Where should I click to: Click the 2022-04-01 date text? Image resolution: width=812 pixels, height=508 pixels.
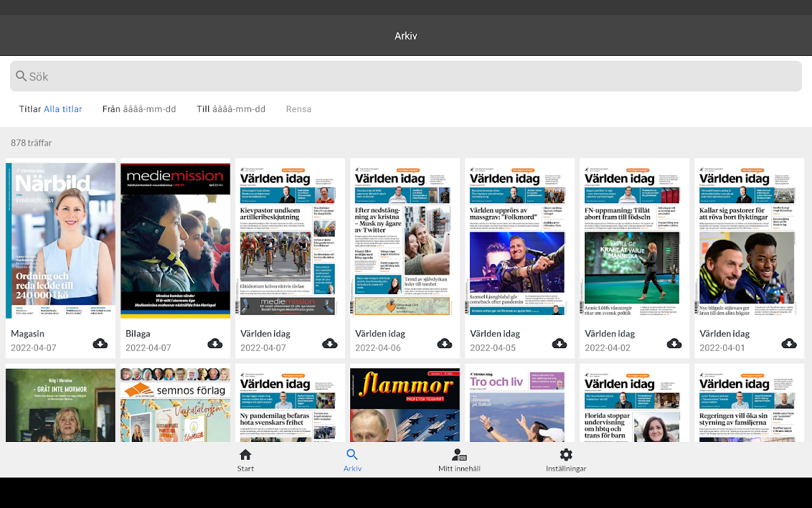[x=723, y=348]
